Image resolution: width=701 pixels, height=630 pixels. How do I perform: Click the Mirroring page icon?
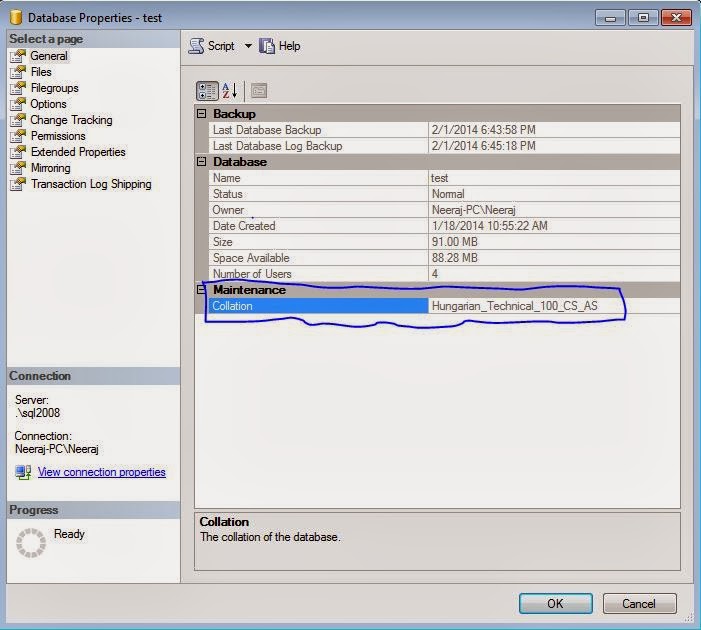tap(18, 168)
